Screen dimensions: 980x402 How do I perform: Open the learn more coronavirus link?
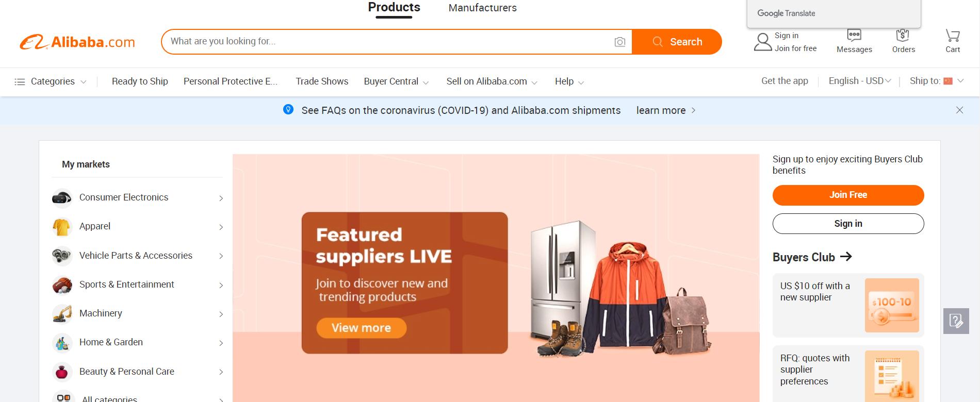tap(666, 110)
